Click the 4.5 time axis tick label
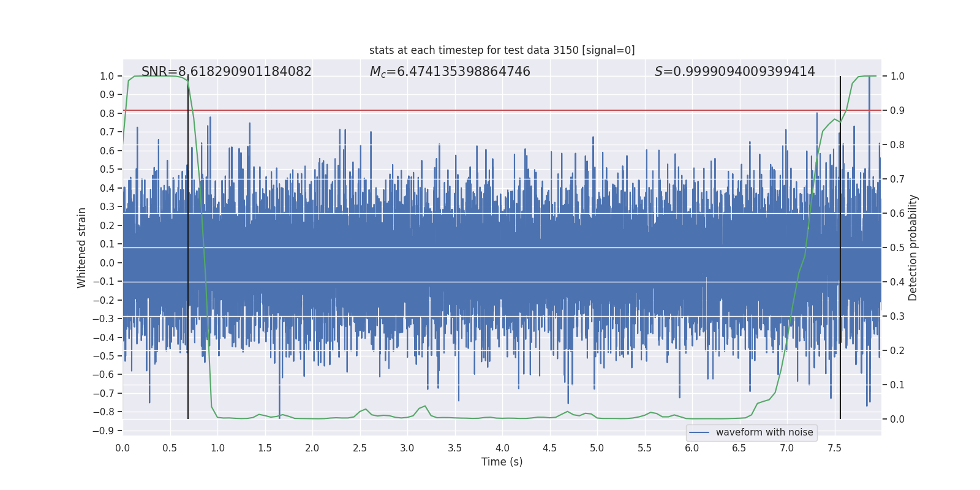Screen dimensions: 980x490 click(x=549, y=448)
